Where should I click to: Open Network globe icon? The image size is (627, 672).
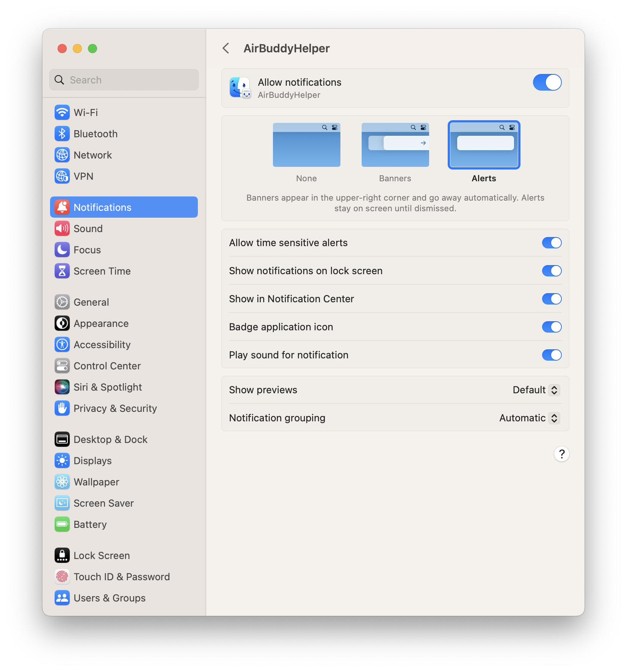point(62,155)
